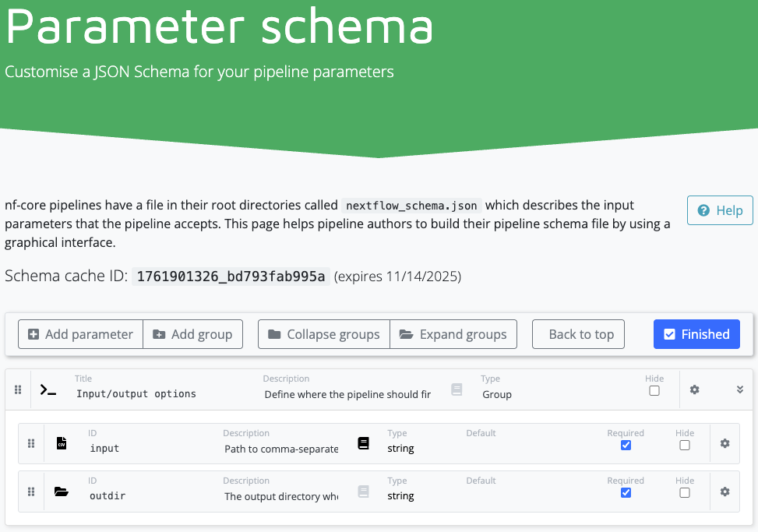
Task: Collapse the Input/output options group via the chevron
Action: 739,389
